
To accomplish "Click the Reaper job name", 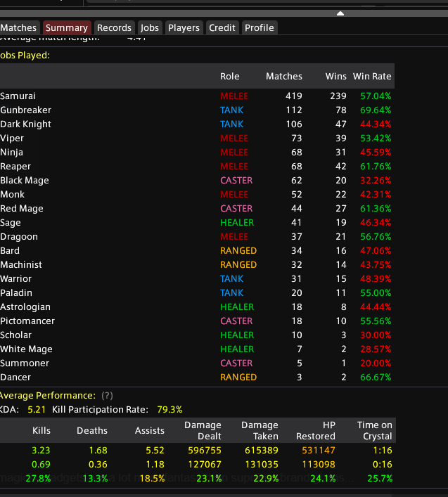I will point(15,167).
